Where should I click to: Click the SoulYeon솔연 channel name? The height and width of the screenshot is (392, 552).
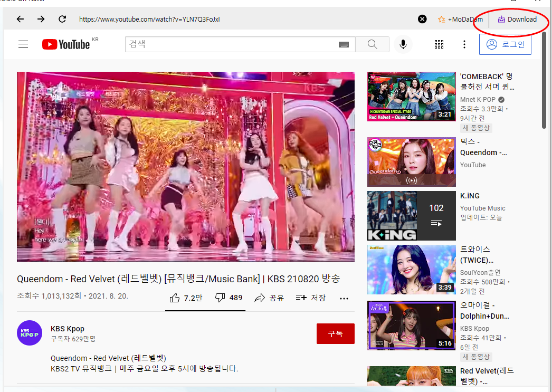point(480,273)
